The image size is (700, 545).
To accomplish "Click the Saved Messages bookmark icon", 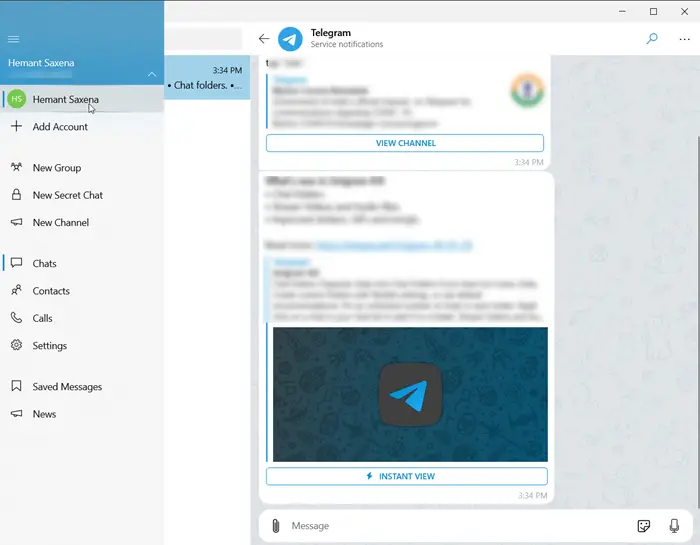I will pos(16,386).
